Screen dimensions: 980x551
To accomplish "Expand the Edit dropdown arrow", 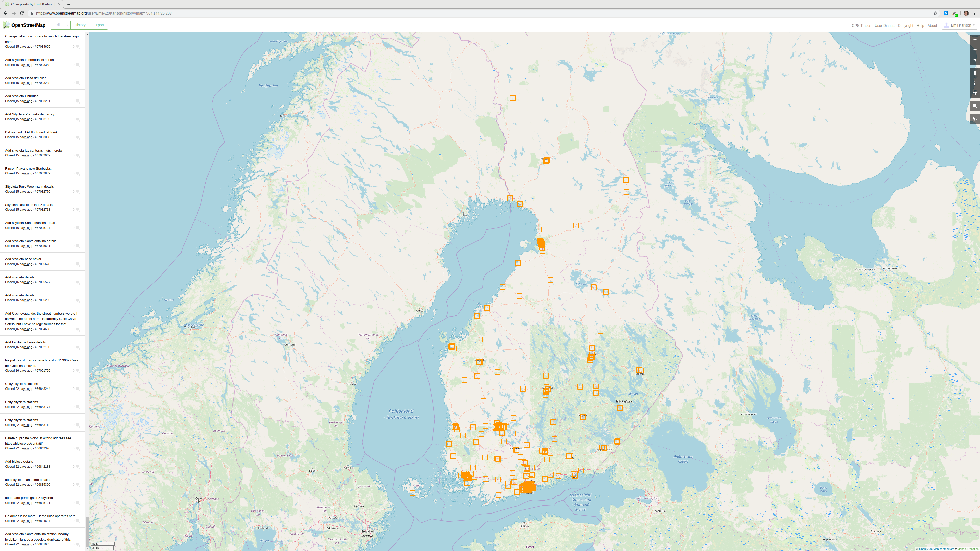I will (68, 25).
